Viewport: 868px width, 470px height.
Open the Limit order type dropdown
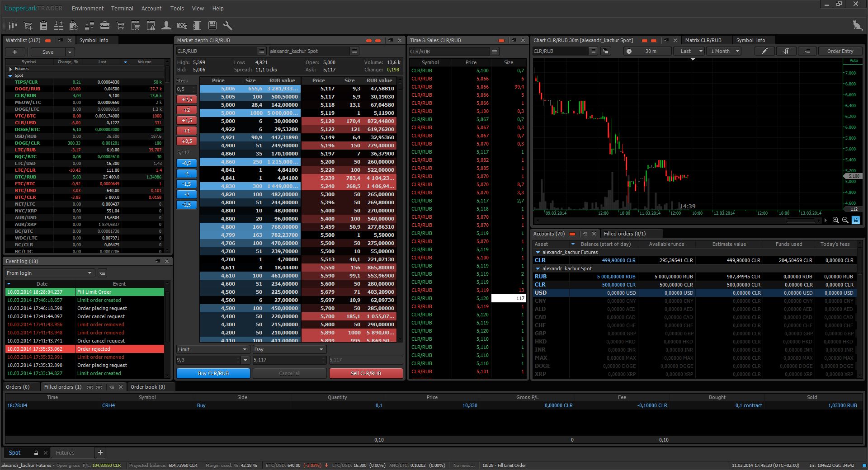[x=212, y=349]
